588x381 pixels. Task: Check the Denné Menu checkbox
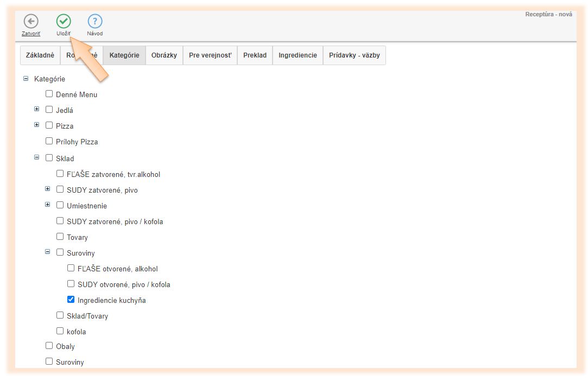click(x=49, y=94)
